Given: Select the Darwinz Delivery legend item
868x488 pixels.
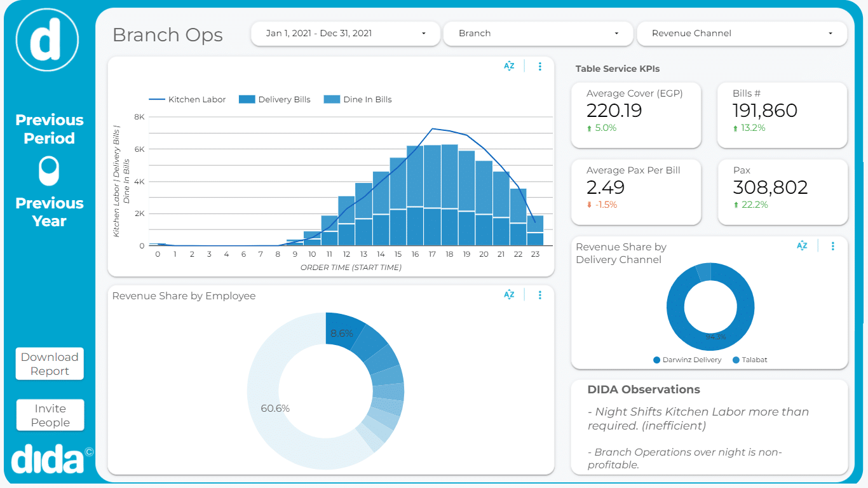Looking at the screenshot, I should pyautogui.click(x=688, y=360).
